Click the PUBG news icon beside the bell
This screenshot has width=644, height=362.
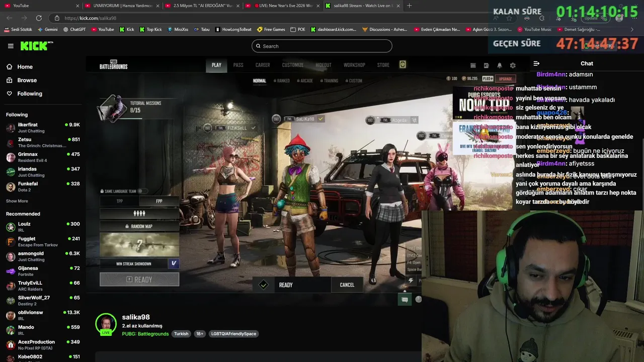[x=486, y=65]
